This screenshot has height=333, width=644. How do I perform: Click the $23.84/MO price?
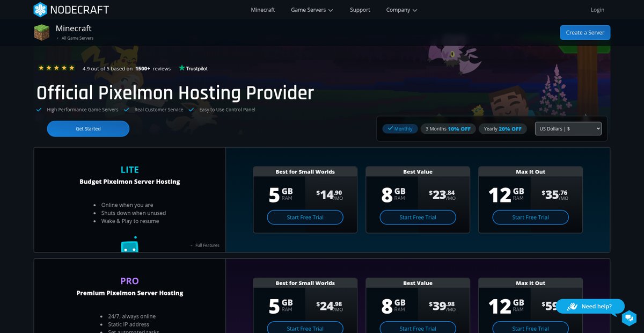coord(442,195)
